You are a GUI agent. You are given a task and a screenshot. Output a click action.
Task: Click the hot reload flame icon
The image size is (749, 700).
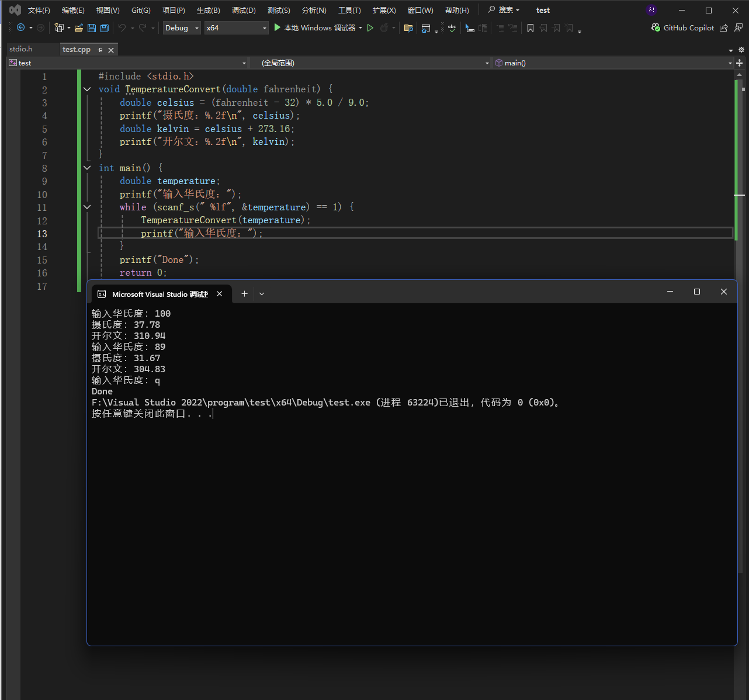tap(384, 27)
